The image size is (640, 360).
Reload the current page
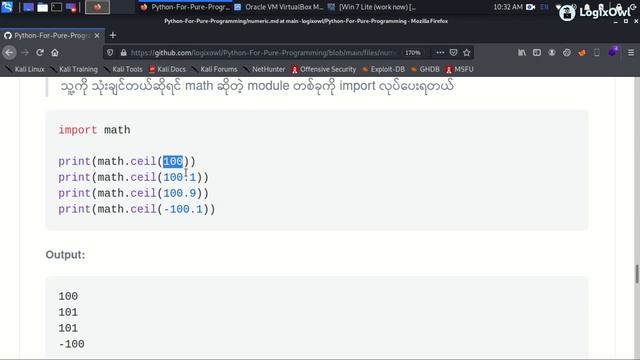[40, 53]
